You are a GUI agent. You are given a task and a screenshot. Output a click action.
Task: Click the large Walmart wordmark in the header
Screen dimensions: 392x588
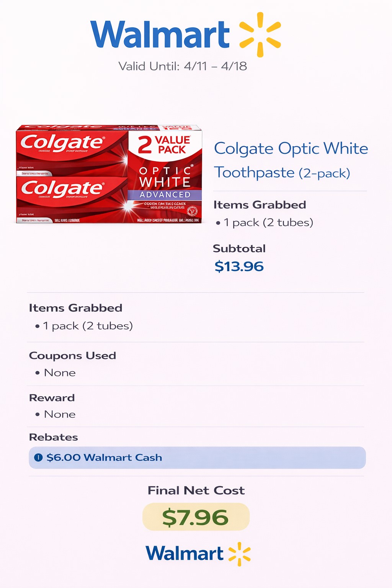pyautogui.click(x=160, y=34)
